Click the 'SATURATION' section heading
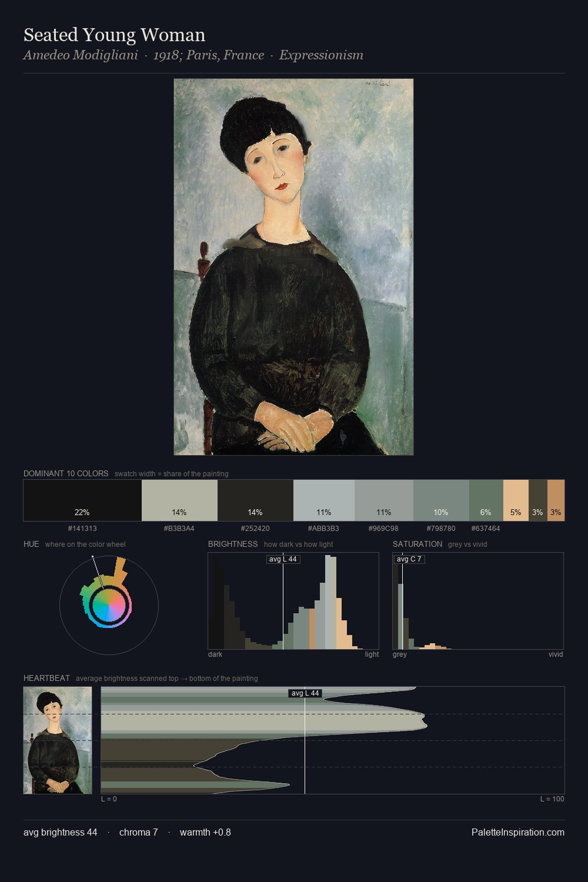Screen dimensions: 588x882 point(417,544)
